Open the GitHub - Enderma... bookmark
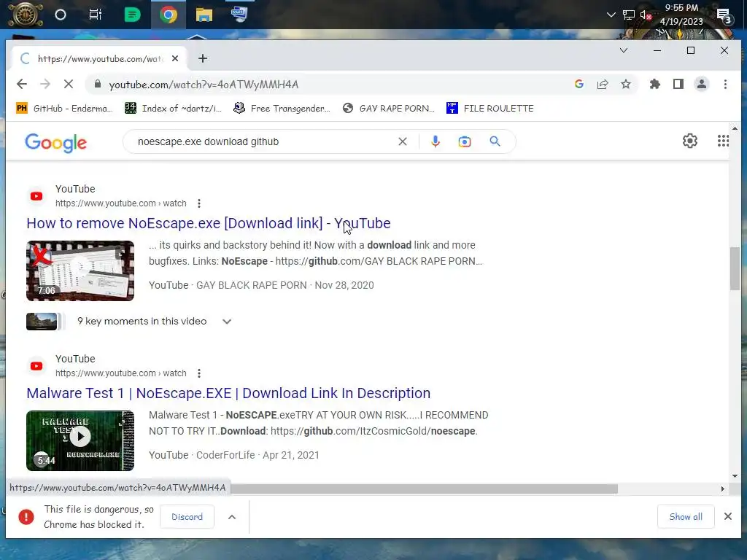The width and height of the screenshot is (747, 560). 65,108
